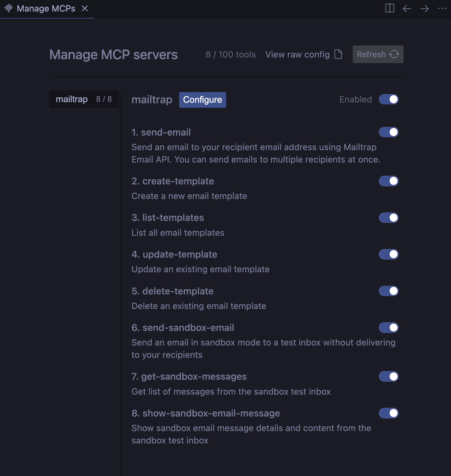451x476 pixels.
Task: Close the Manage MCPs tab
Action: 85,8
